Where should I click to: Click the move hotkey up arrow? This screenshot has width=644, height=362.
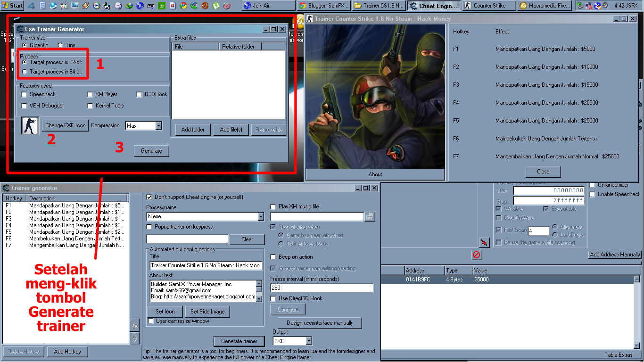pos(134,325)
